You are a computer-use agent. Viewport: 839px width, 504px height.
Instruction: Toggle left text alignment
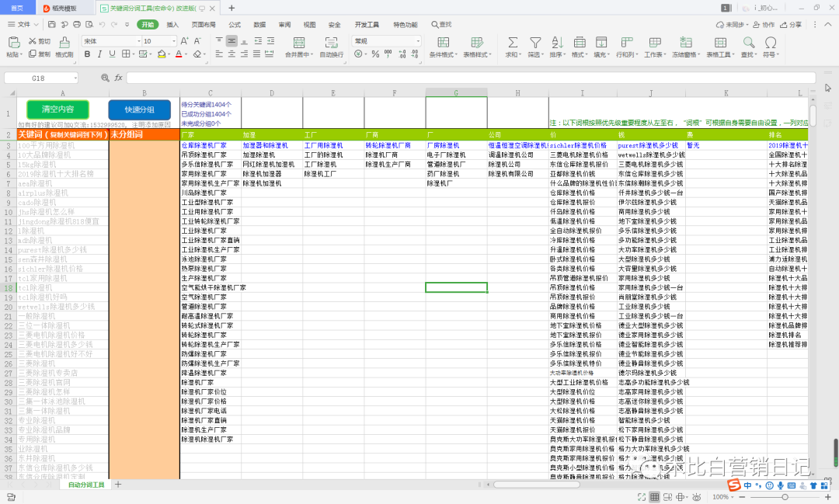(219, 54)
